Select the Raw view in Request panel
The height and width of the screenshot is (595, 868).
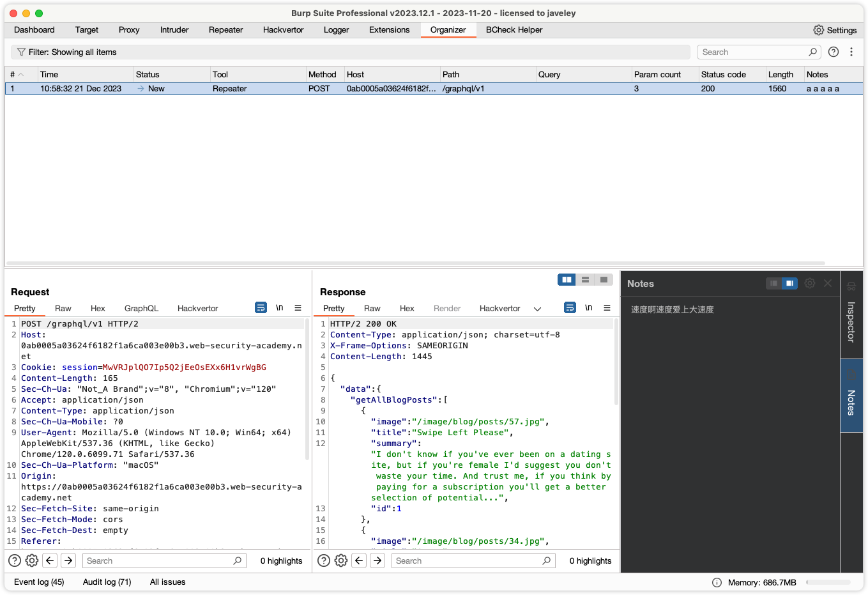(x=63, y=308)
